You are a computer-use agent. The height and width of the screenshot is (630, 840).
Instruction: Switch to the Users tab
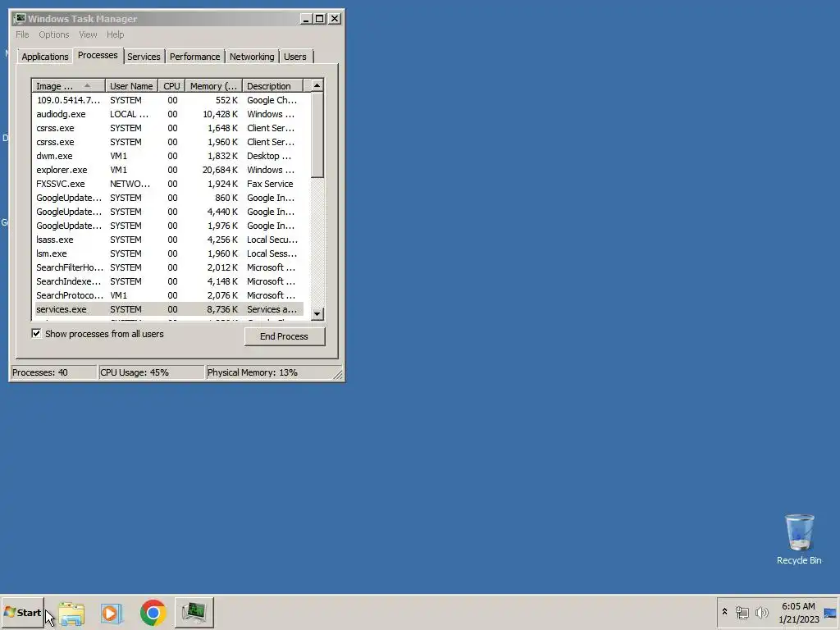pos(295,57)
